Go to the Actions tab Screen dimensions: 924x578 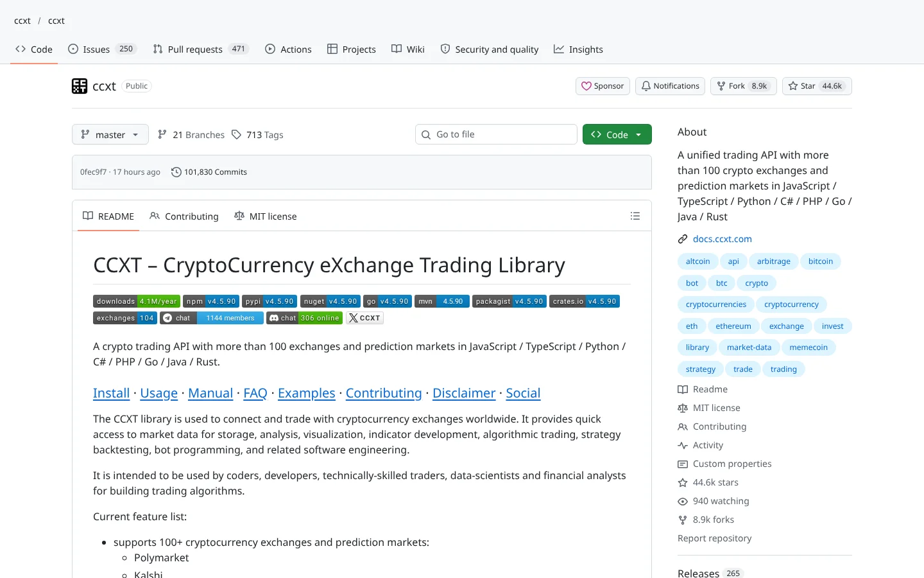click(x=288, y=49)
